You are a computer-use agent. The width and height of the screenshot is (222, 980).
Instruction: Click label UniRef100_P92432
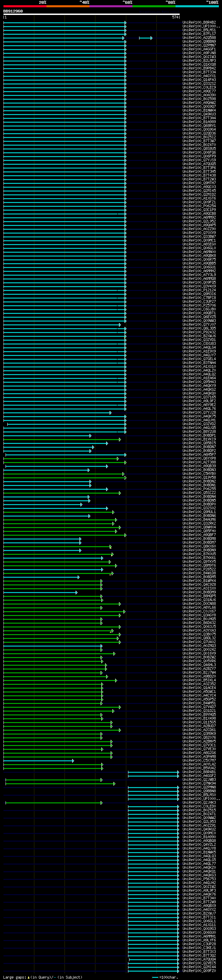click(x=199, y=332)
